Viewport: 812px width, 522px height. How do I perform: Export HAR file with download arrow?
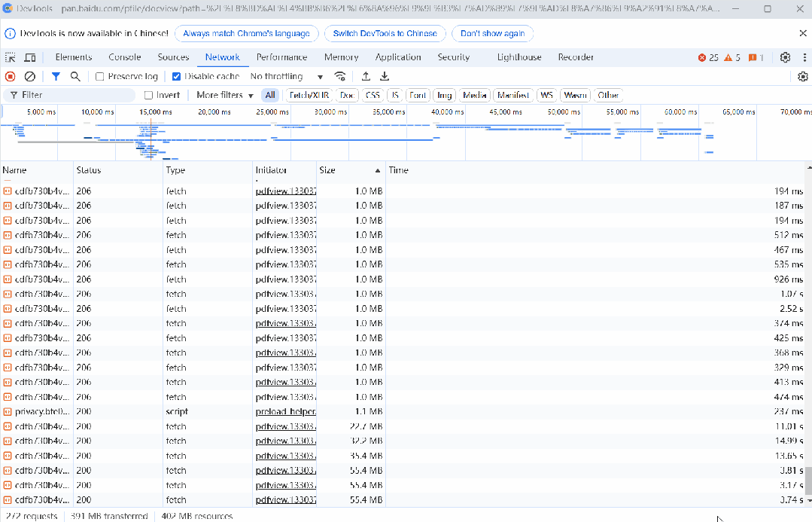coord(385,76)
